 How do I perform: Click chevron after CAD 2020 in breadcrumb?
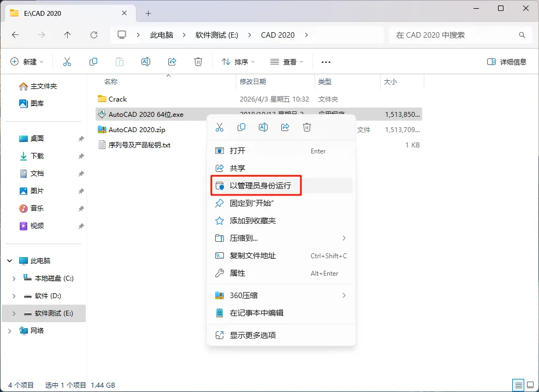pyautogui.click(x=306, y=35)
